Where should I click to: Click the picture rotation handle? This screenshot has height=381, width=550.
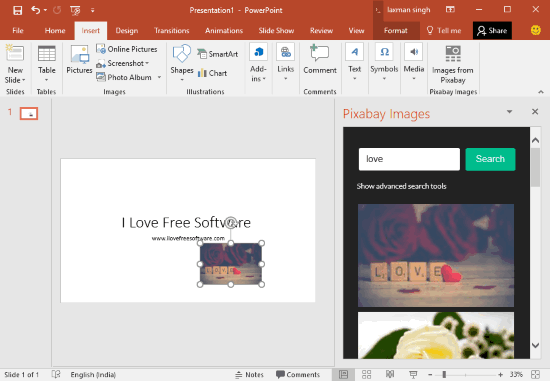tap(230, 222)
